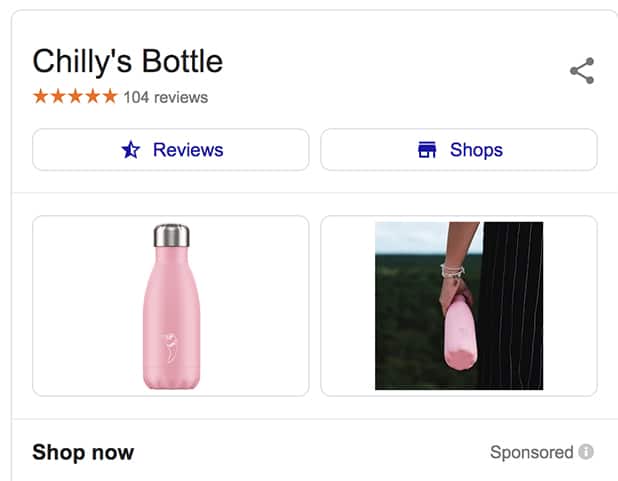Click the second orange rating star

pyautogui.click(x=58, y=97)
